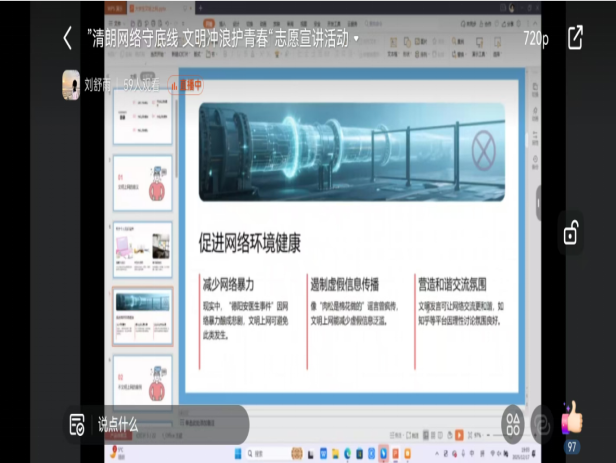
Task: Open the 720p video quality selector
Action: click(535, 38)
